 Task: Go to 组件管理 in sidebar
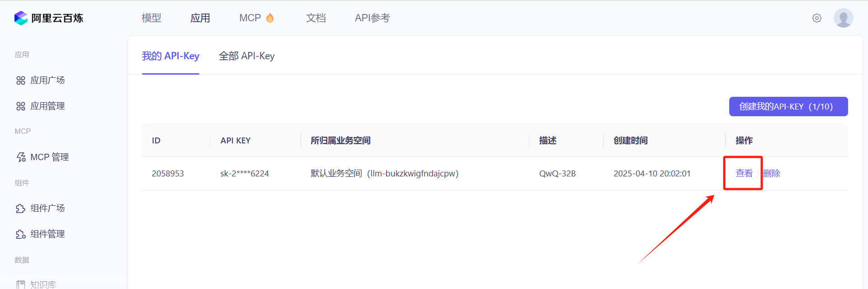[47, 234]
